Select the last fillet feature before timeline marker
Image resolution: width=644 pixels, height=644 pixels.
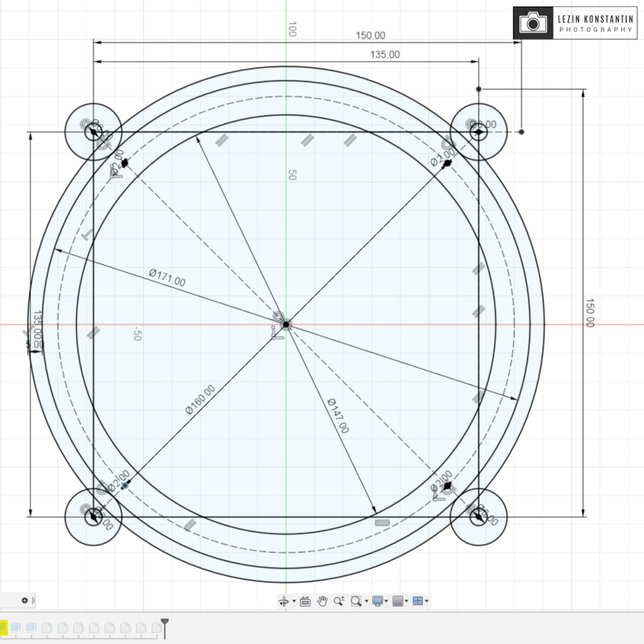pyautogui.click(x=156, y=628)
